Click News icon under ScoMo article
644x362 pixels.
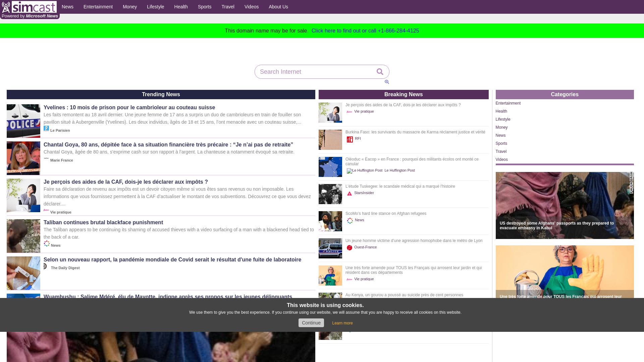pyautogui.click(x=350, y=221)
